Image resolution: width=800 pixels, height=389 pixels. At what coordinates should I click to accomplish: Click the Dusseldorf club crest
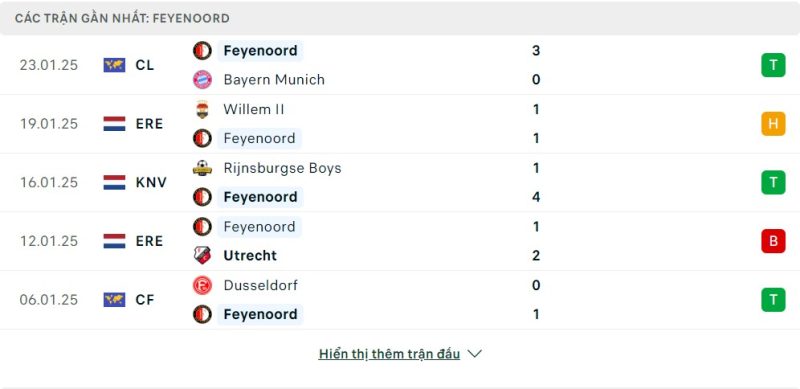[203, 285]
